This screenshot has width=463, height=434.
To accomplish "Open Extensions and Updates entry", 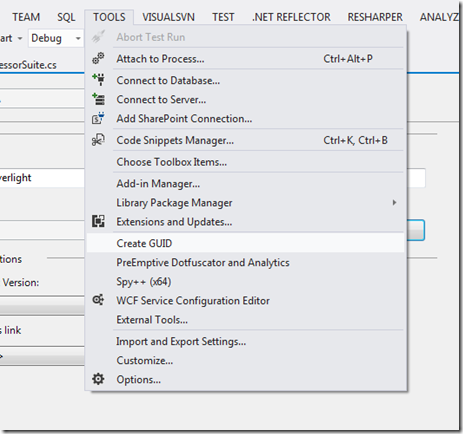I will click(246, 221).
